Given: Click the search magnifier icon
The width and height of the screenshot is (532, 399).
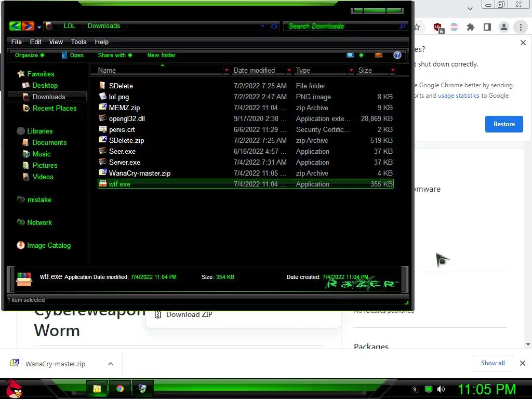Looking at the screenshot, I should [x=402, y=26].
